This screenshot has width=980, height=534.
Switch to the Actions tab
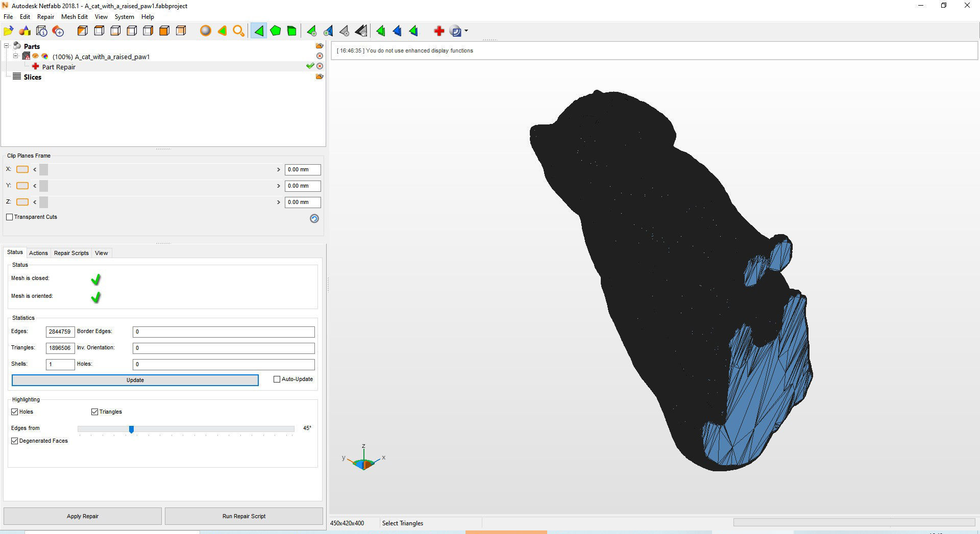[38, 253]
